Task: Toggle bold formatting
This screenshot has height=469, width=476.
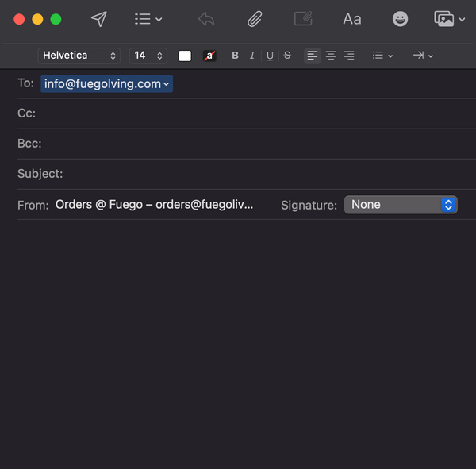Action: pyautogui.click(x=235, y=56)
